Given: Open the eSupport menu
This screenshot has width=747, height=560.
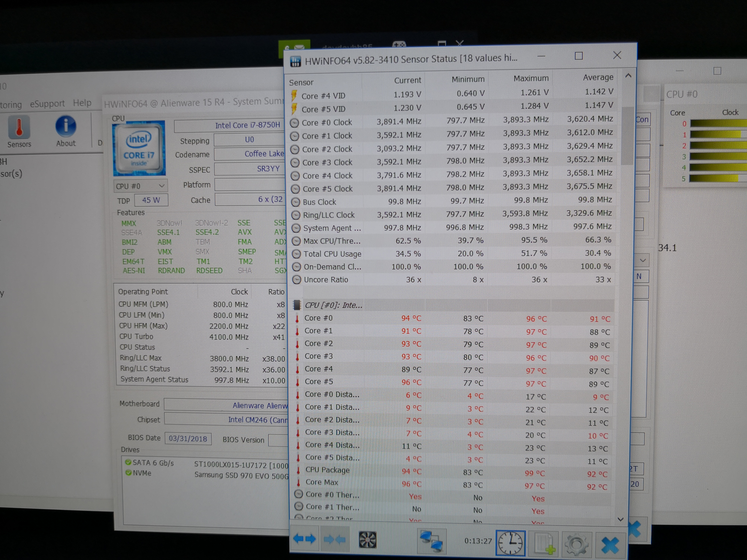Looking at the screenshot, I should pos(47,104).
